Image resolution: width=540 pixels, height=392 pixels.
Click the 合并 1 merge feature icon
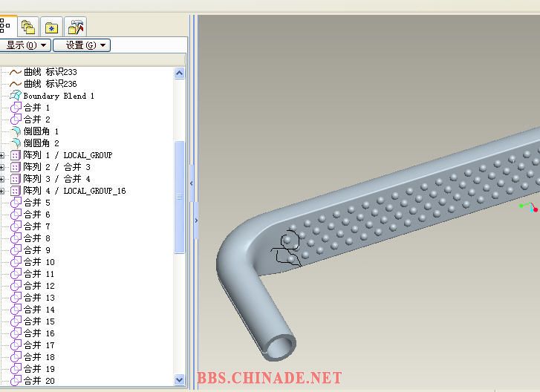coord(16,108)
